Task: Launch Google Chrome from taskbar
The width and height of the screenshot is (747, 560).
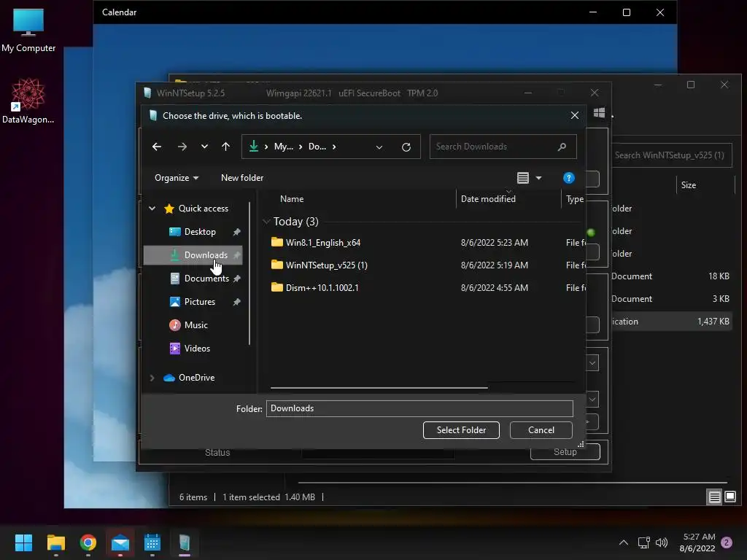Action: click(x=88, y=542)
